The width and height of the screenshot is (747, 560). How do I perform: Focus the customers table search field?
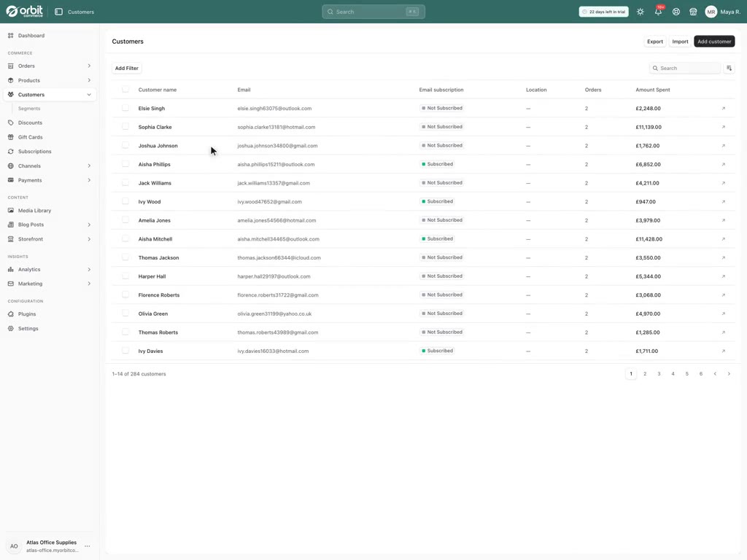685,68
